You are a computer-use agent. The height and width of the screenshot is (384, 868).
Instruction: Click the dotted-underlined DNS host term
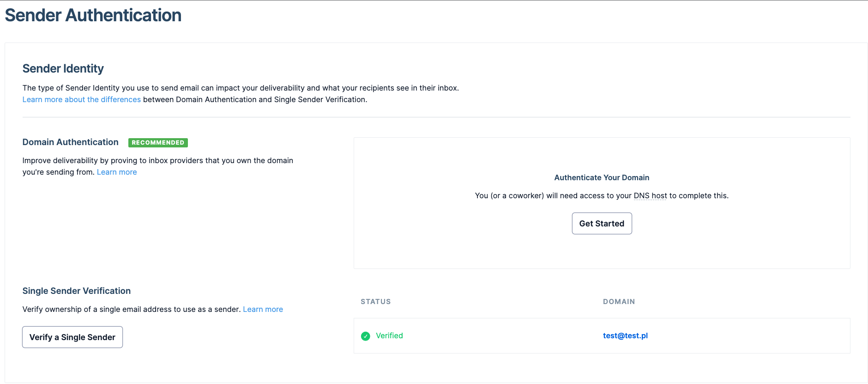(650, 195)
